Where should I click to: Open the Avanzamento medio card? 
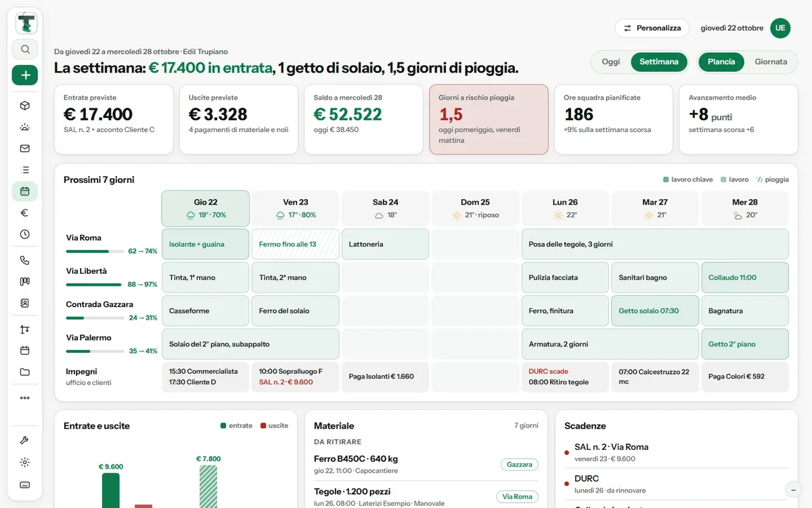[739, 119]
